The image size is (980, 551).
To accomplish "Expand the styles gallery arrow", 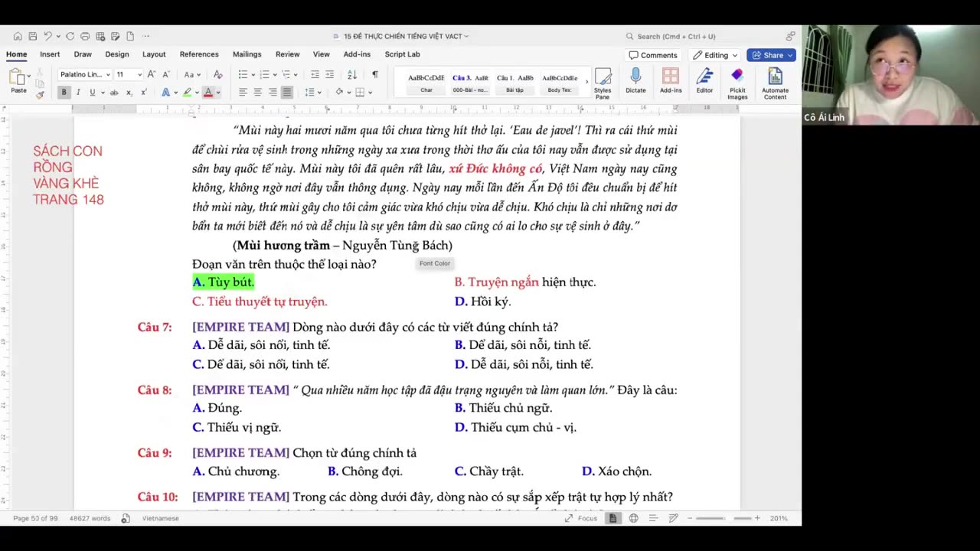I will pos(586,80).
